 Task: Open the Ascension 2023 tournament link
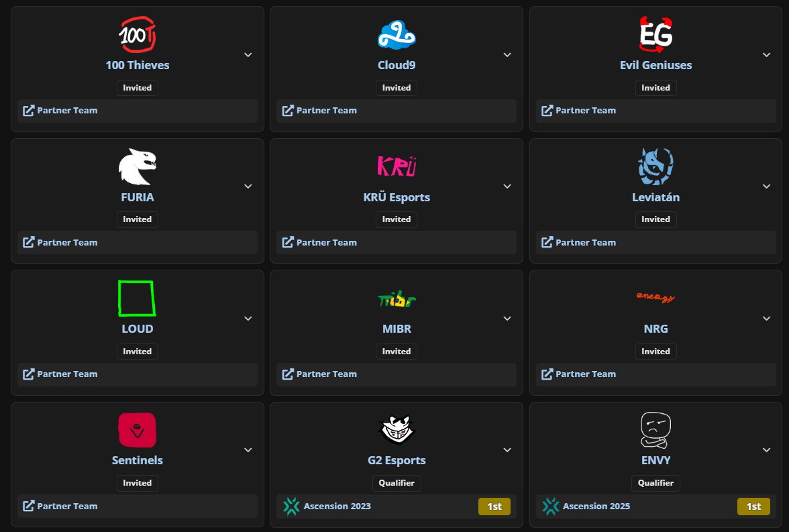pyautogui.click(x=337, y=506)
